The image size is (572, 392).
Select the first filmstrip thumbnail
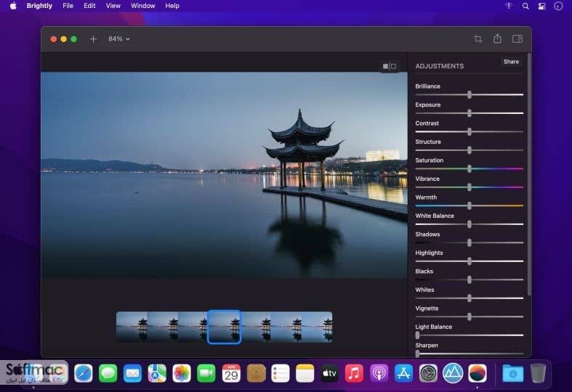132,327
